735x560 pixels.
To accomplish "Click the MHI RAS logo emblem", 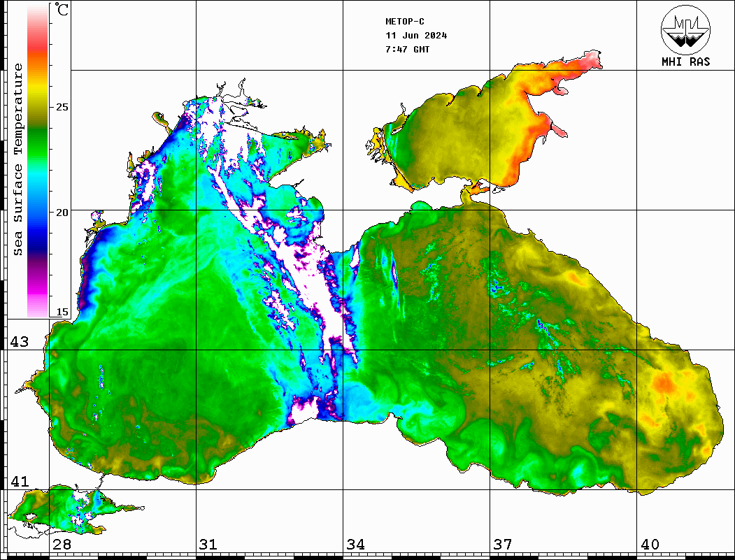I will point(685,29).
